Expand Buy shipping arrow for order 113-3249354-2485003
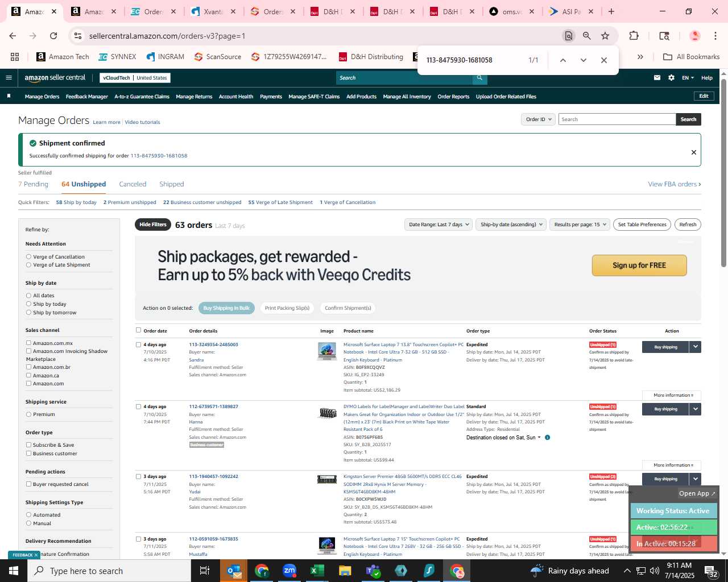Image resolution: width=728 pixels, height=582 pixels. point(695,347)
